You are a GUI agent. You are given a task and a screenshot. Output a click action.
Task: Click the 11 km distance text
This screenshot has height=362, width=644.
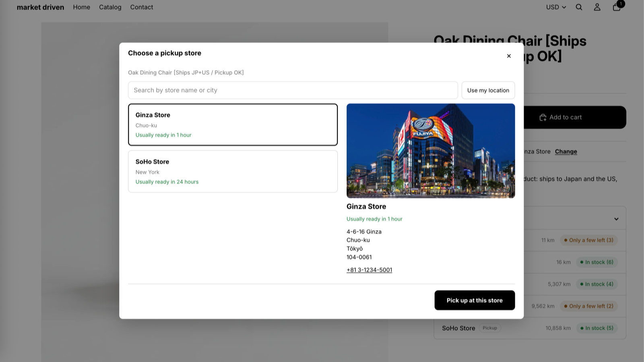pyautogui.click(x=548, y=240)
